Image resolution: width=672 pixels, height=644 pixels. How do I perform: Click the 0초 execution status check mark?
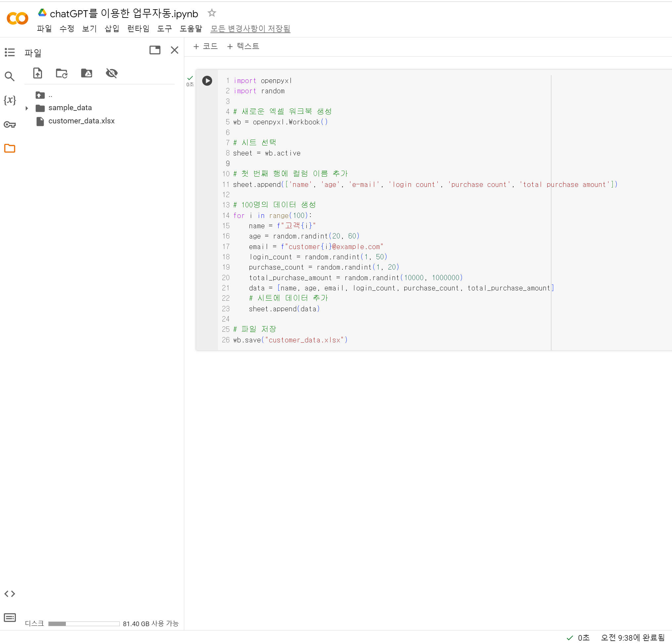pyautogui.click(x=570, y=637)
